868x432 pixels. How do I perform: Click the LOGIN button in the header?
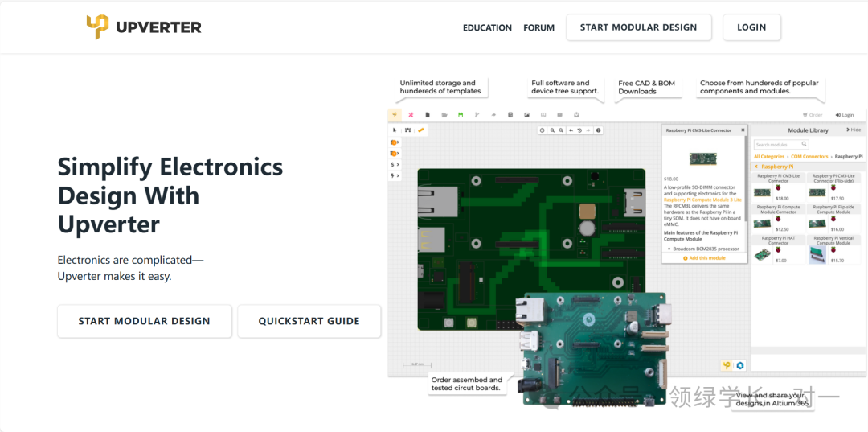(751, 27)
